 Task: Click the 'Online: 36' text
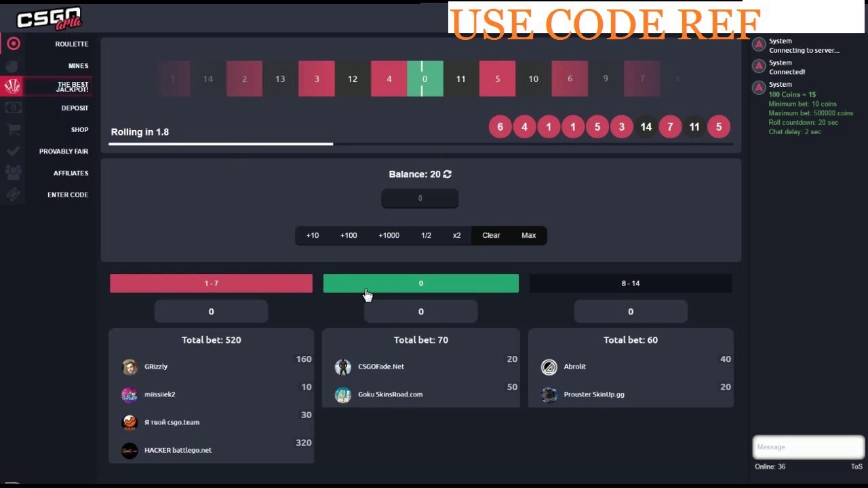click(x=770, y=466)
